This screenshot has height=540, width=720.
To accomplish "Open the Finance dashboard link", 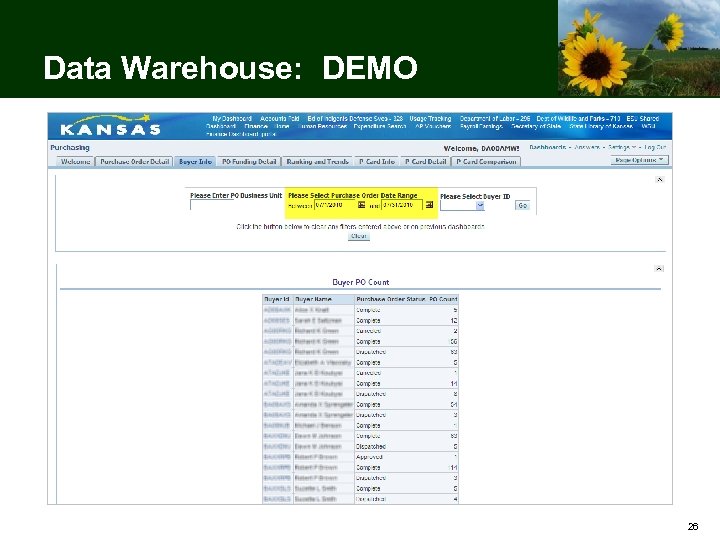I will (x=256, y=126).
